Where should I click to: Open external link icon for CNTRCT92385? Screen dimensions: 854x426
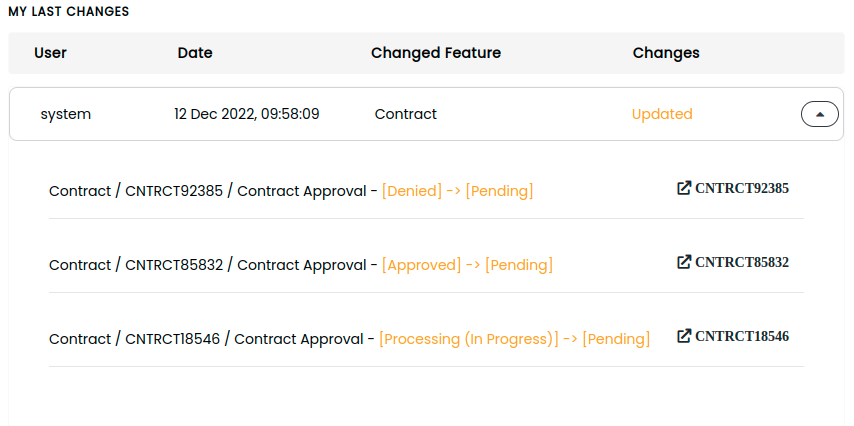point(684,188)
